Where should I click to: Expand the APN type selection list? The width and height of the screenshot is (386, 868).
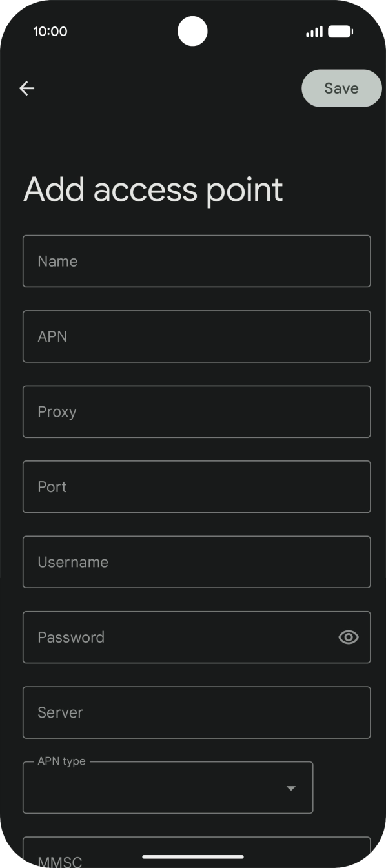(168, 787)
